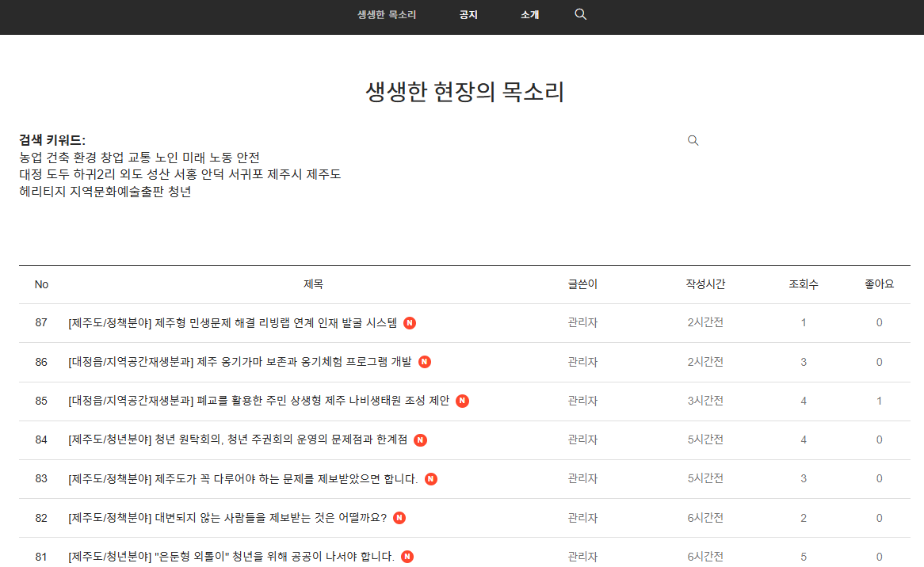
Task: Click the like count 1 in row 85
Action: coord(879,401)
